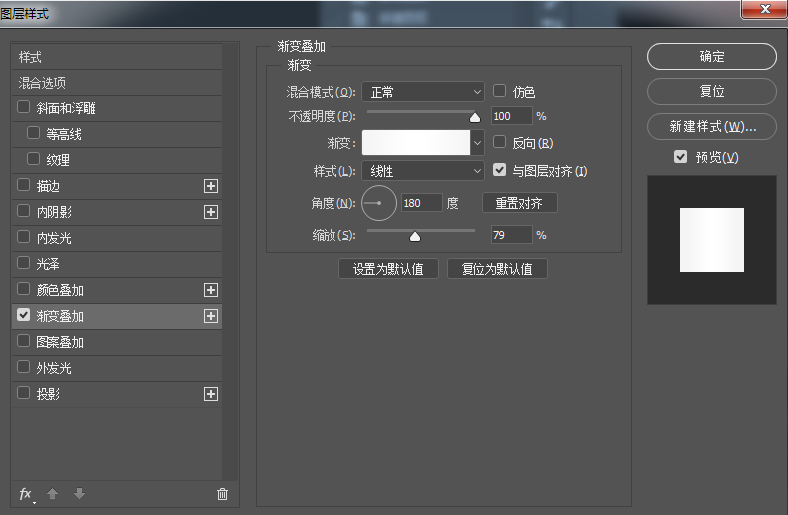Click the 不透明度 opacity slider handle
The image size is (788, 515).
474,118
